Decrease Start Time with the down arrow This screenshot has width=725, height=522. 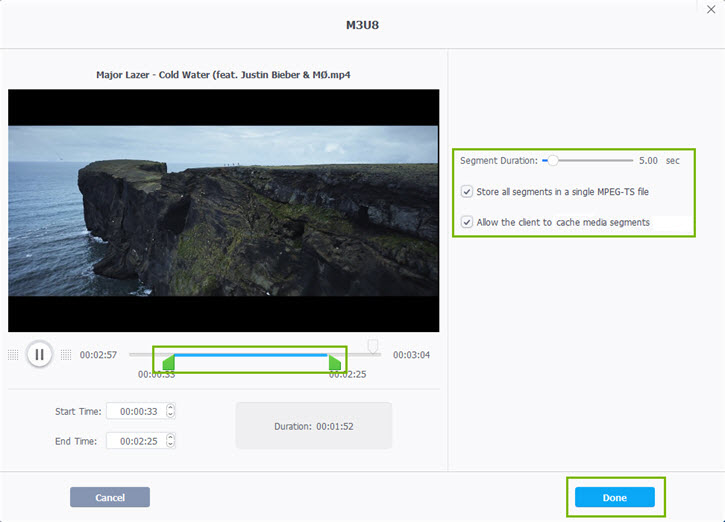point(171,415)
